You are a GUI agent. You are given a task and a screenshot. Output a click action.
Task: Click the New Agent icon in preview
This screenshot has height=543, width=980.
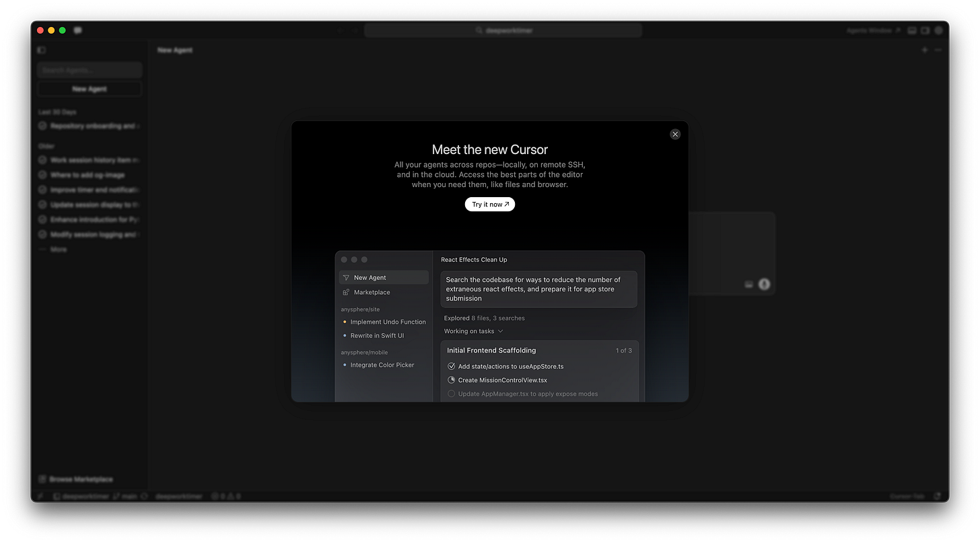pyautogui.click(x=346, y=277)
